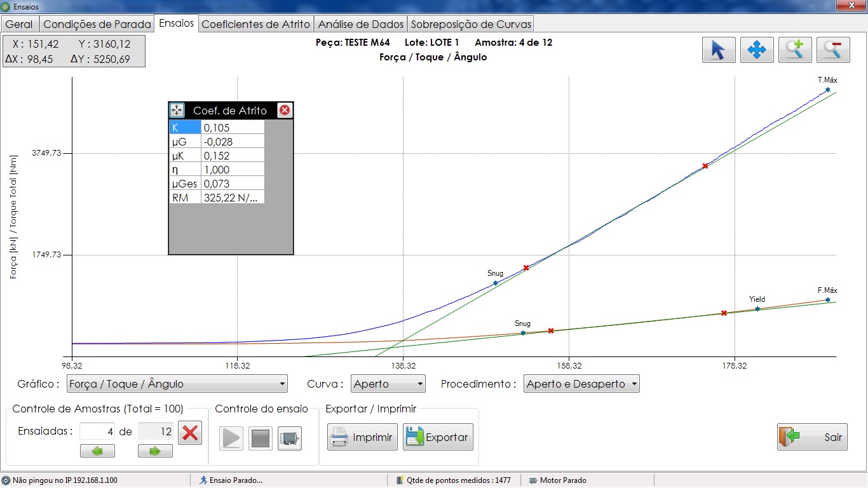868x488 pixels.
Task: Activate the pan move tool
Action: [757, 50]
